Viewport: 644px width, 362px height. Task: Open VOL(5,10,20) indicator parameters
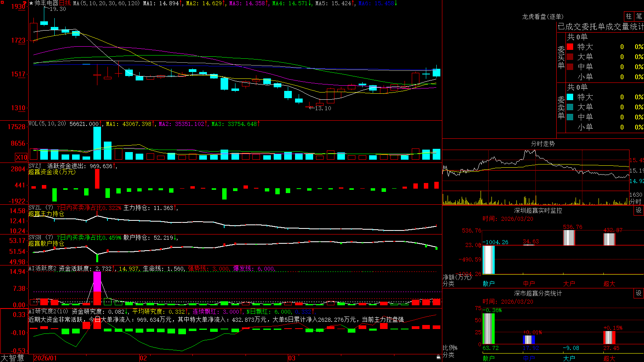click(47, 124)
